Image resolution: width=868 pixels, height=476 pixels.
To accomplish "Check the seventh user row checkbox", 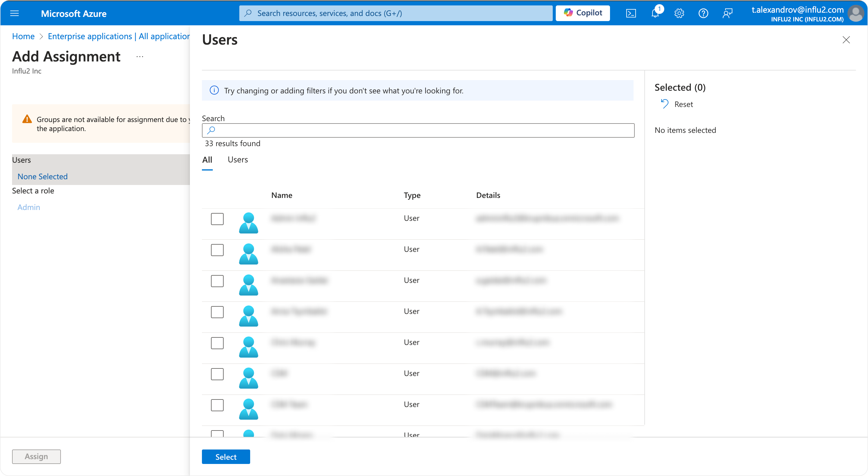I will 217,405.
